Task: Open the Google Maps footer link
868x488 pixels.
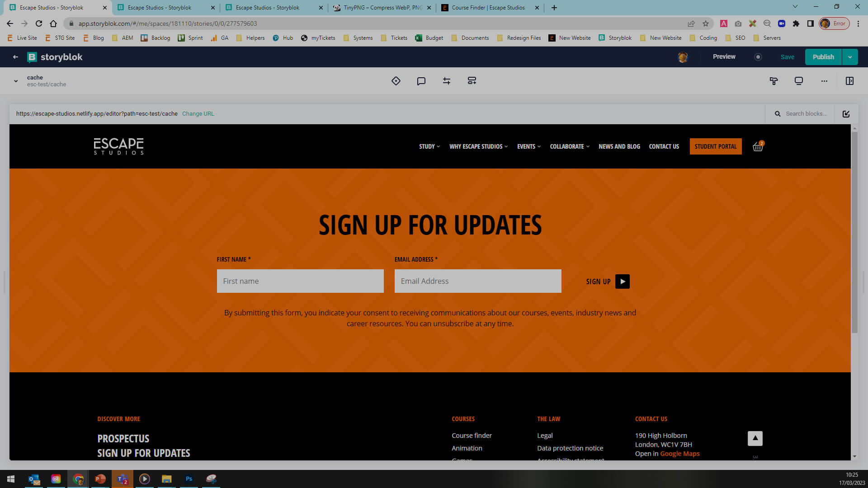Action: tap(679, 454)
